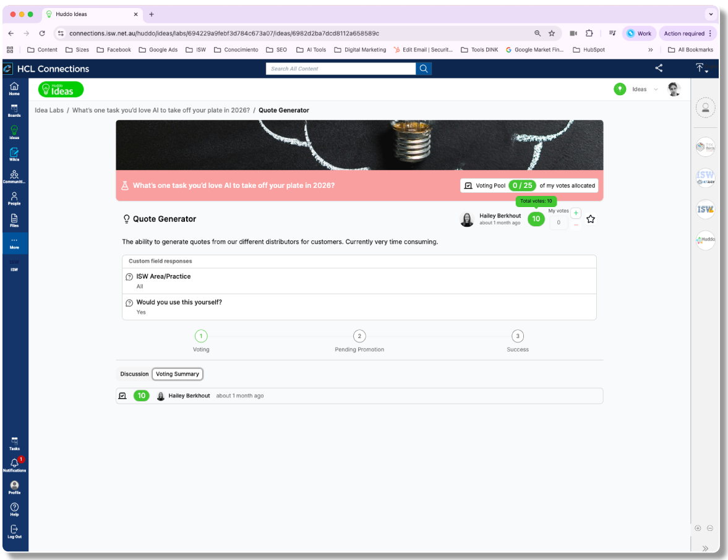Open the Google Ads bookmark folder

[x=158, y=49]
